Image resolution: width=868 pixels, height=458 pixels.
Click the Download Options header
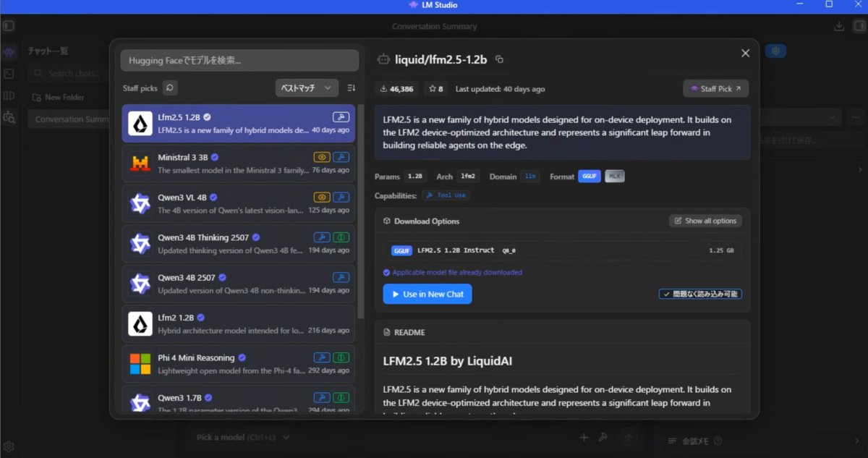click(x=421, y=221)
